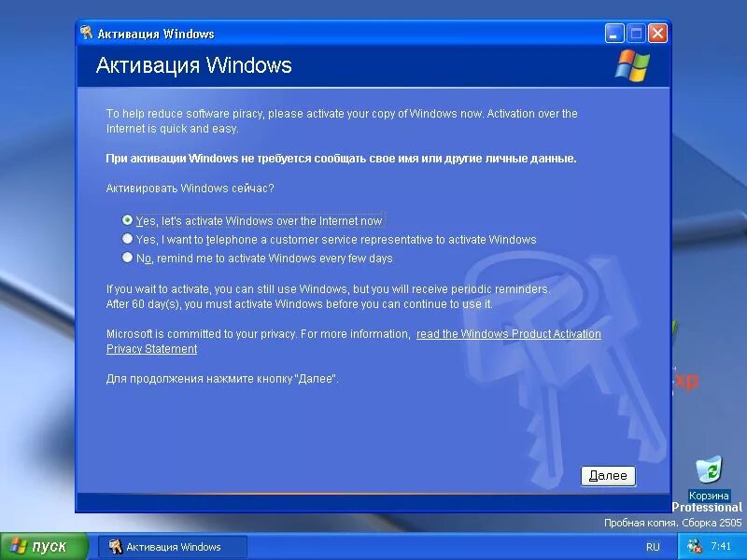Close the Активация Windows window

tap(658, 34)
